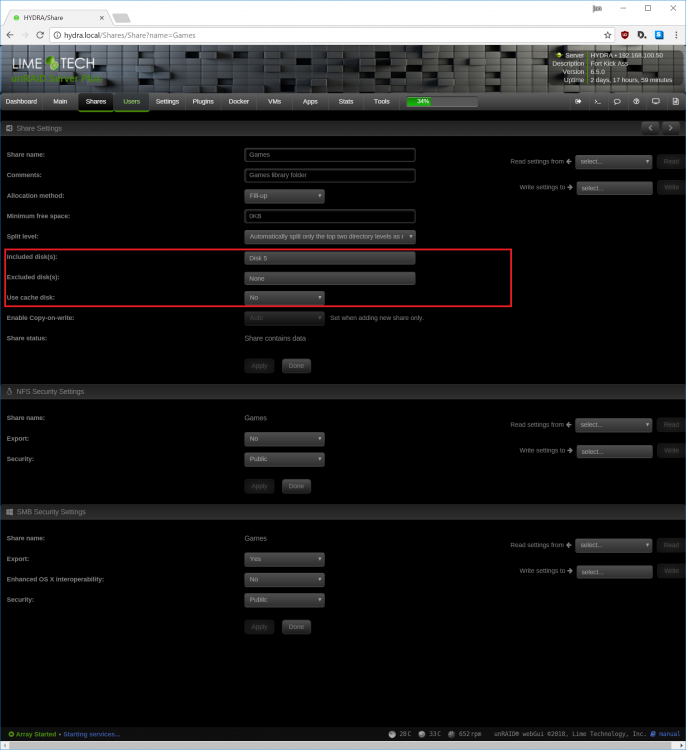Open the blue S extension icon
Viewport: 686px width, 750px height.
[659, 35]
